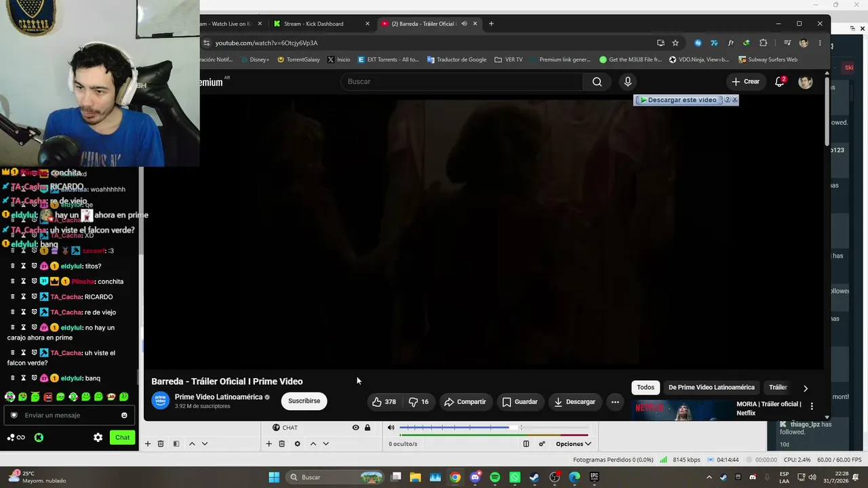Image resolution: width=868 pixels, height=488 pixels.
Task: Open Spotify from the taskbar
Action: coord(495,477)
